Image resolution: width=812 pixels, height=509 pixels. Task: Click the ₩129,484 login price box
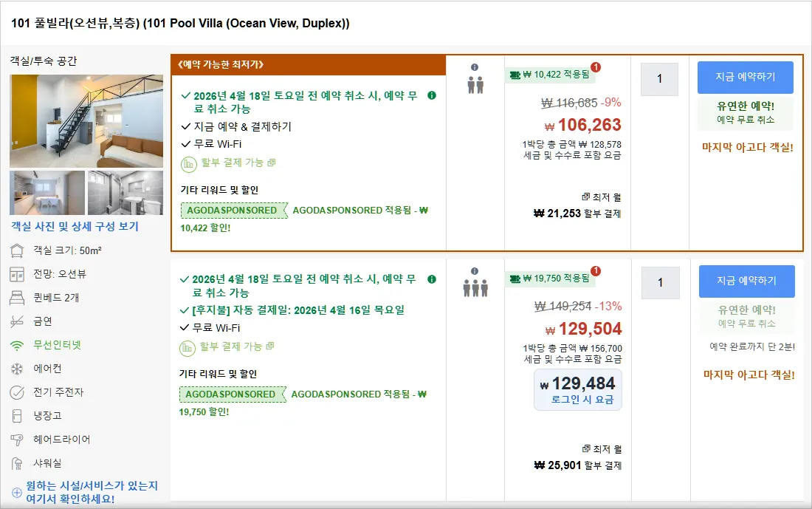coord(578,390)
